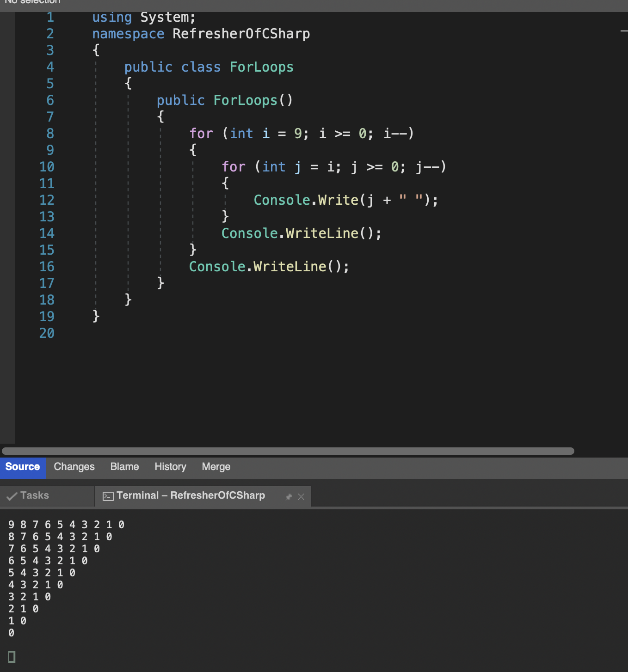Place the cursor at the terminal input prompt
This screenshot has width=628, height=672.
tap(11, 656)
